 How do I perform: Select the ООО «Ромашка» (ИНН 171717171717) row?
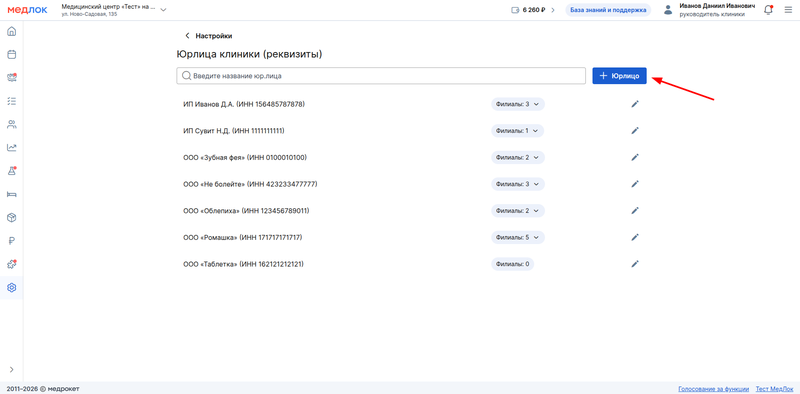[243, 237]
